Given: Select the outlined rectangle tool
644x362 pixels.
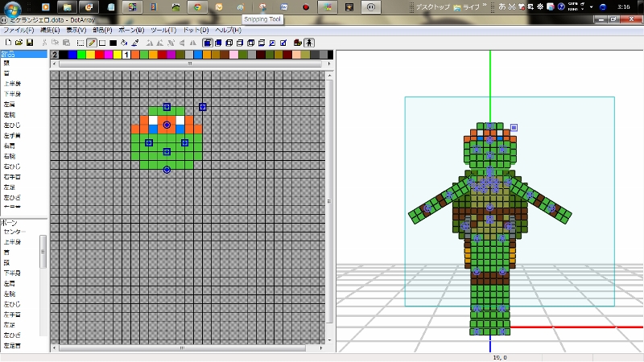Looking at the screenshot, I should [x=102, y=43].
